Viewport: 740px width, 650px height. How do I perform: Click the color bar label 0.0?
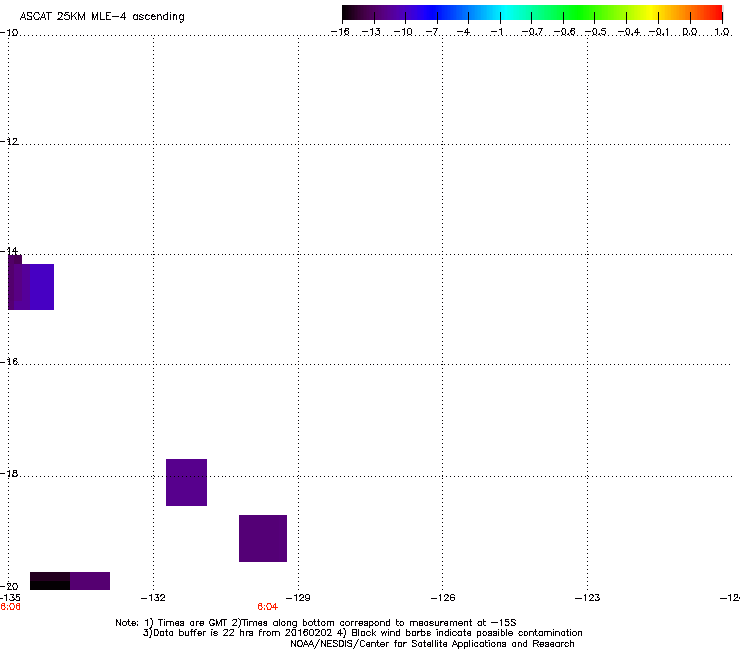690,32
